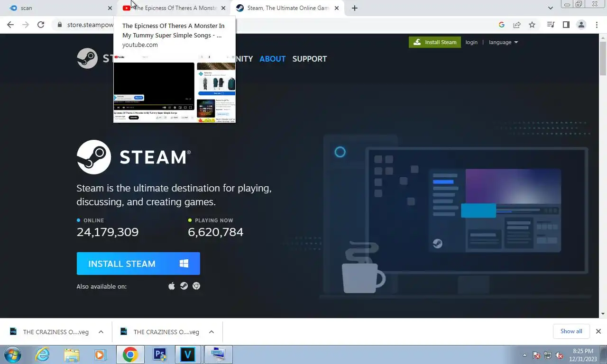The height and width of the screenshot is (364, 607).
Task: Open the language dropdown
Action: pos(503,42)
